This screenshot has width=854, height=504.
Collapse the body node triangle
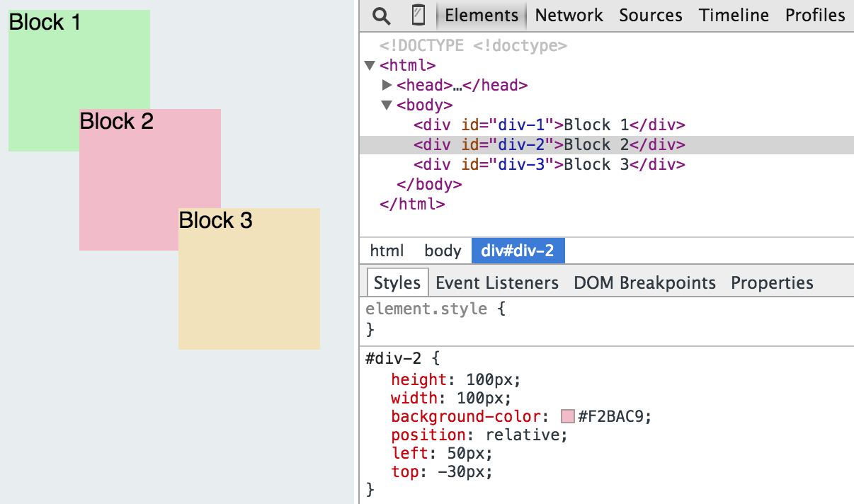(x=387, y=105)
